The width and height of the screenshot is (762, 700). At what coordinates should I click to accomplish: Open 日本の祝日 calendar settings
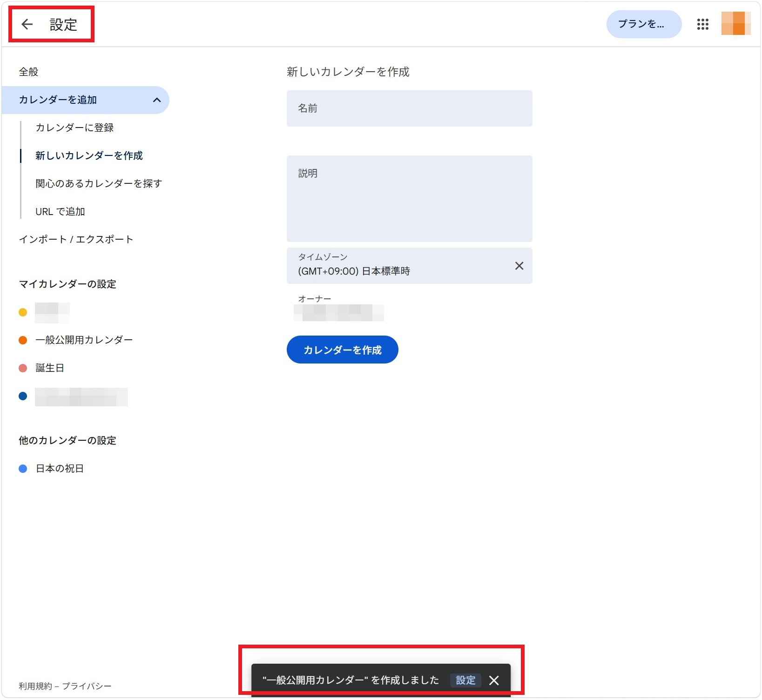tap(60, 469)
